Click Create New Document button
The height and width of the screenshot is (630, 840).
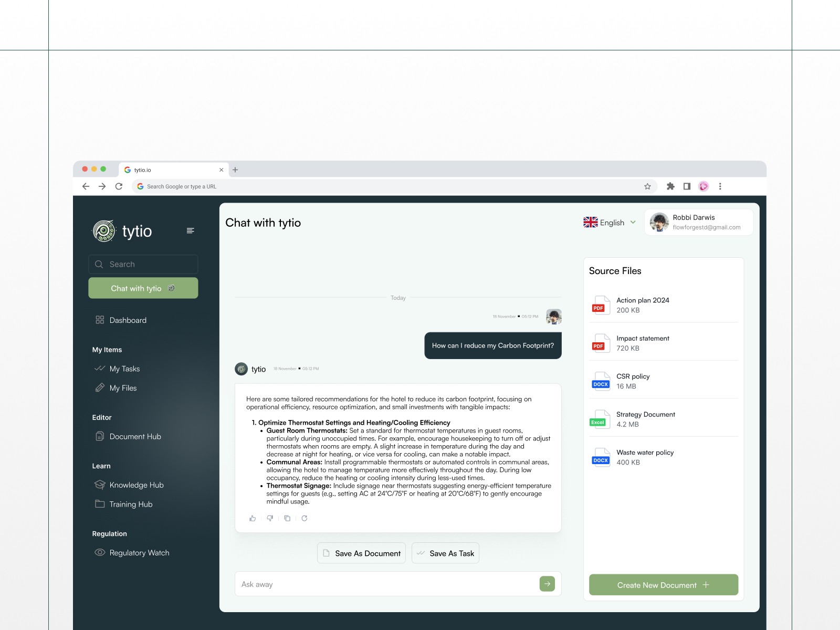click(664, 585)
